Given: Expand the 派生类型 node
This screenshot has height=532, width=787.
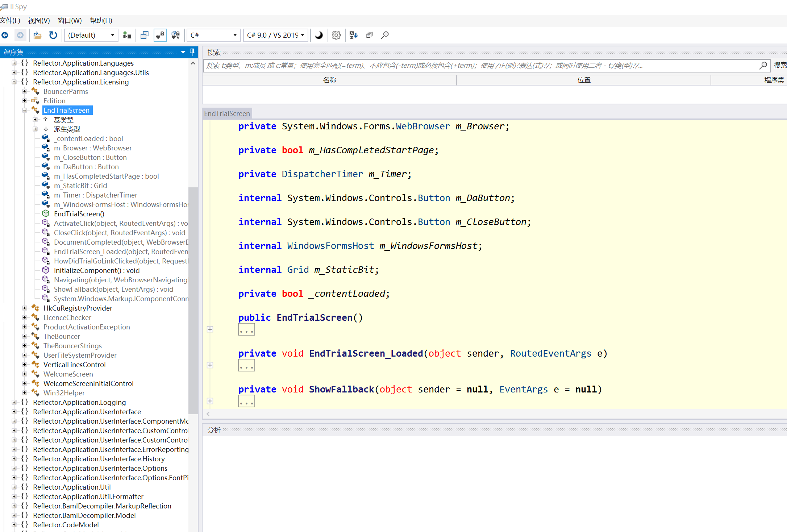Looking at the screenshot, I should (x=35, y=129).
